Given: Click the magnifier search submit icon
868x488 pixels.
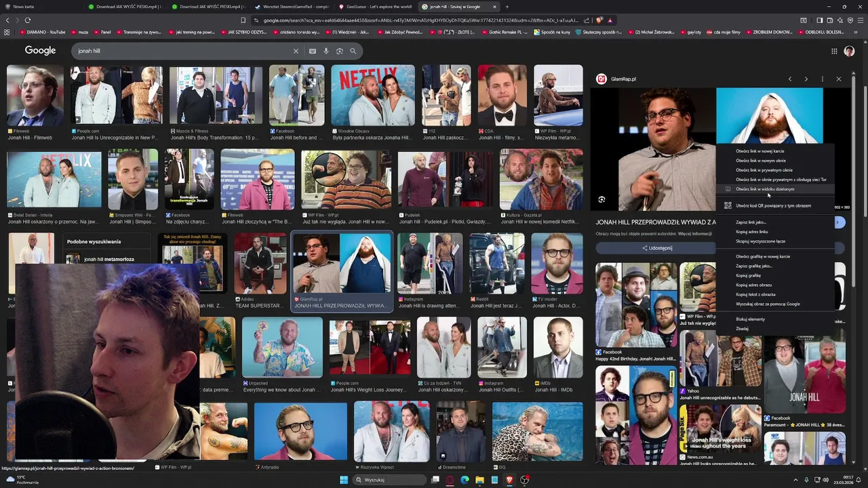Looking at the screenshot, I should click(353, 51).
